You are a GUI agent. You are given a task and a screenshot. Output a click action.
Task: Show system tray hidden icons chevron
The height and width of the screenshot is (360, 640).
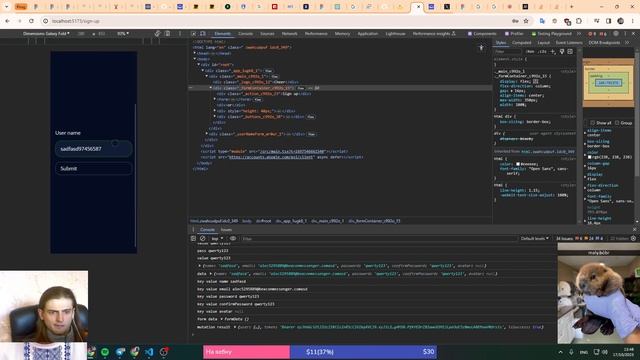click(560, 352)
